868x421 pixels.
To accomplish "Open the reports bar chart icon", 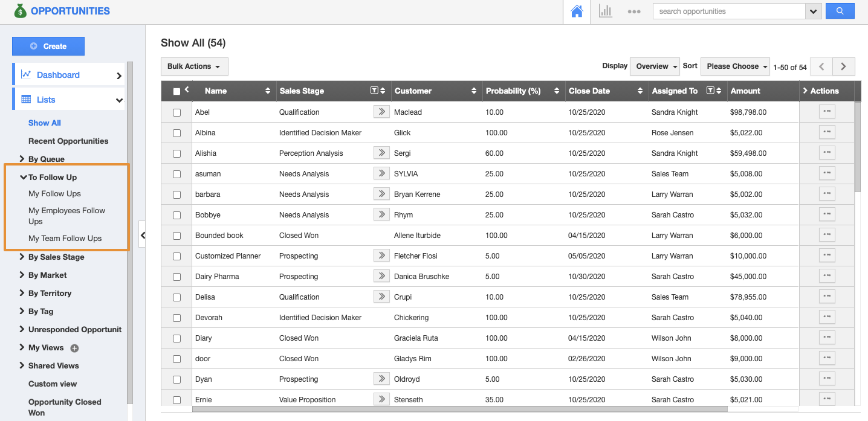I will [x=605, y=11].
